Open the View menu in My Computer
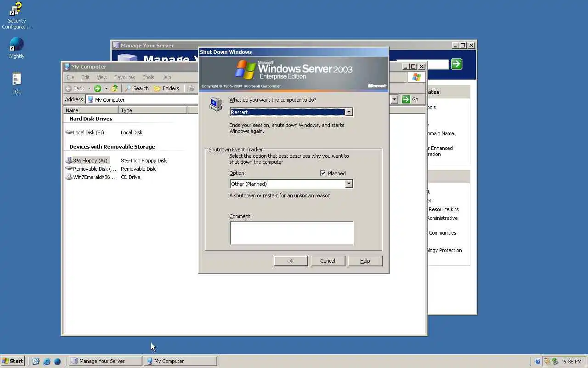 (x=102, y=77)
